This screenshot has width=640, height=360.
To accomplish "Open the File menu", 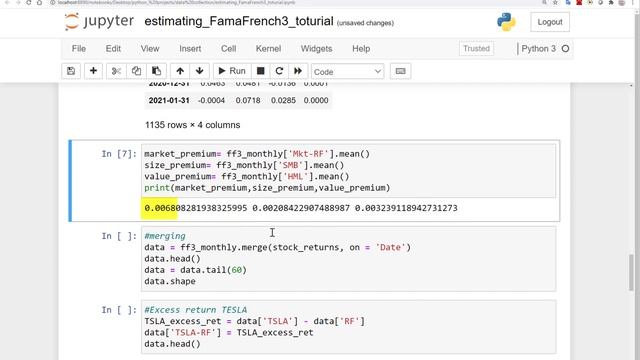I will point(79,49).
